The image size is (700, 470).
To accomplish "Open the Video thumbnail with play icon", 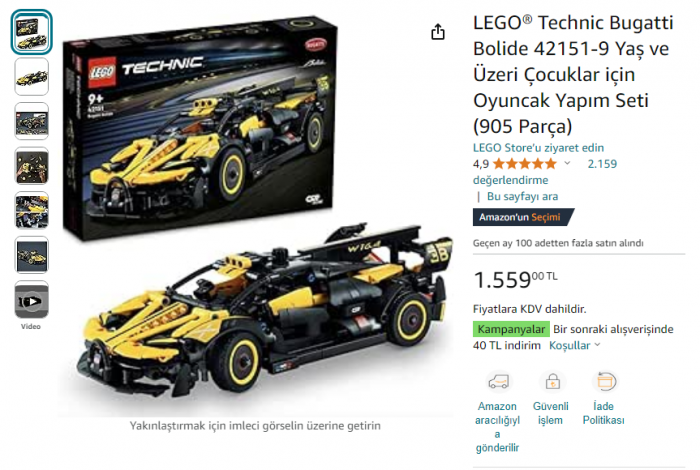I will pyautogui.click(x=31, y=300).
